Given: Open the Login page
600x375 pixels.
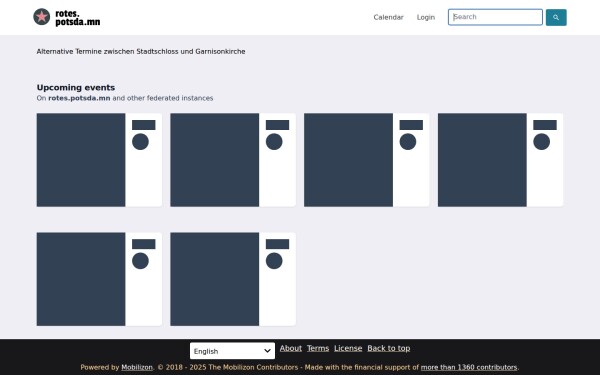Looking at the screenshot, I should click(426, 17).
